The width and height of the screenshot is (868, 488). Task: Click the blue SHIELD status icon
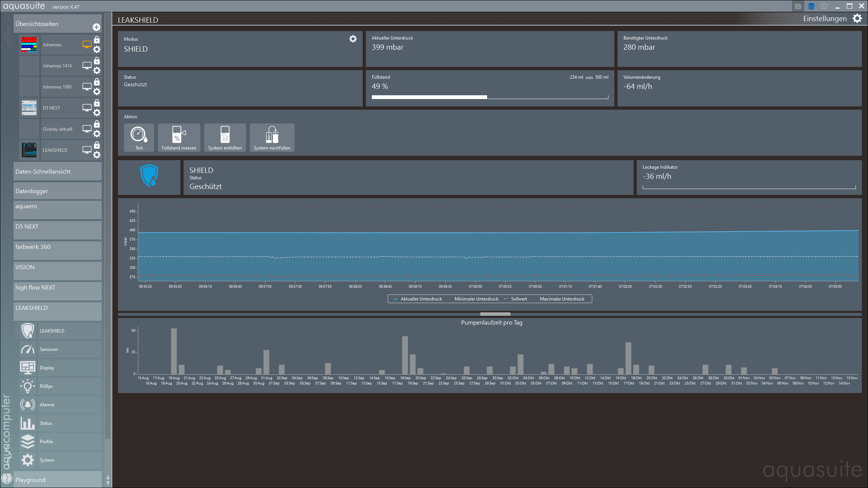[x=149, y=175]
